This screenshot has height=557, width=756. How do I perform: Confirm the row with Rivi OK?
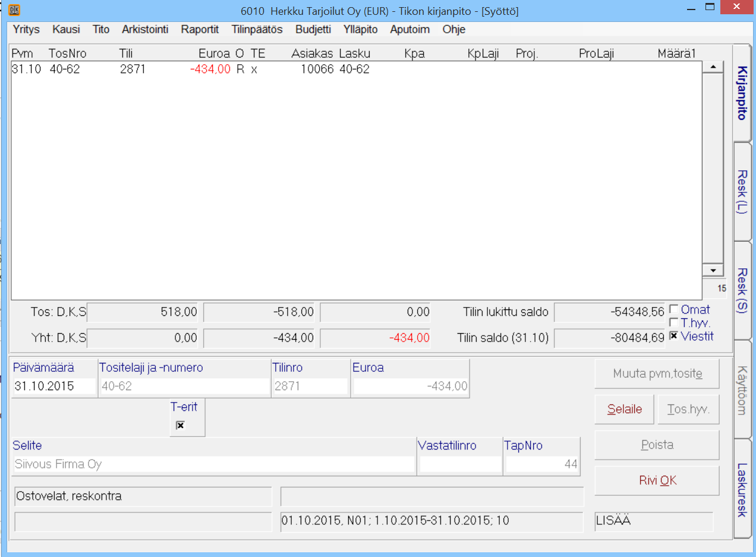pyautogui.click(x=657, y=480)
